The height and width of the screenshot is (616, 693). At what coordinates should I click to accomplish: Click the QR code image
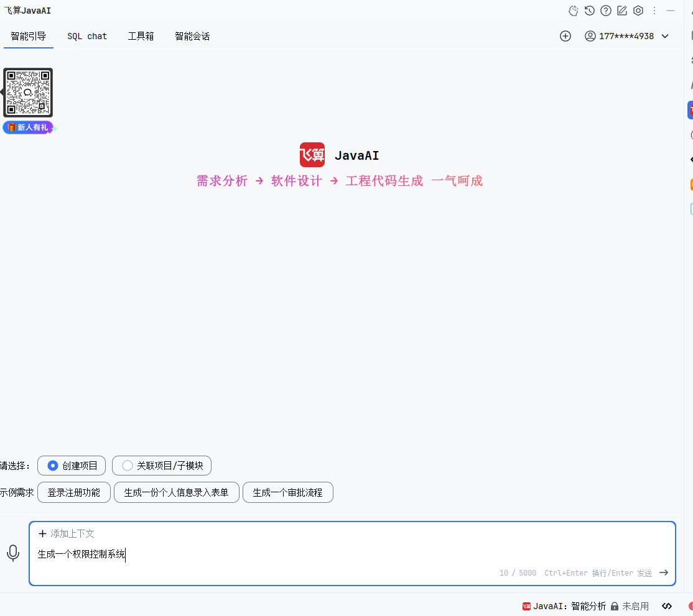(x=28, y=93)
